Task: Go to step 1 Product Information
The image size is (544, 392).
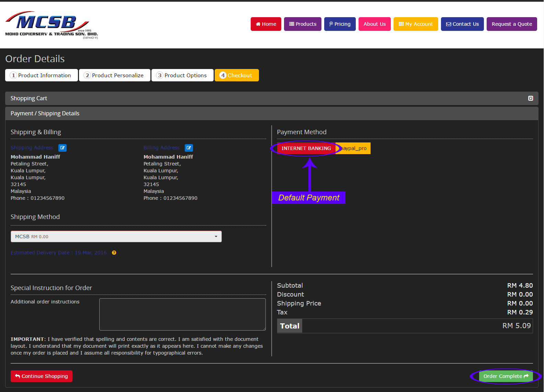Action: click(41, 75)
